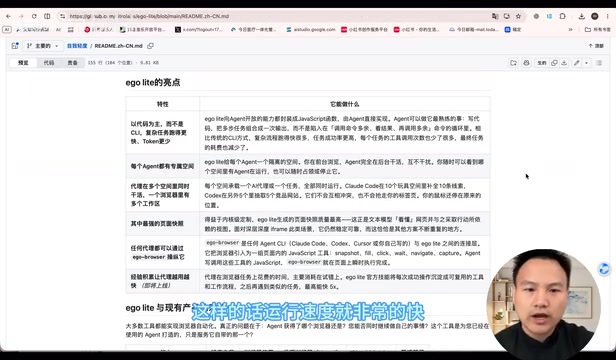
Task: Open the edit options dropdown arrow
Action: (587, 63)
